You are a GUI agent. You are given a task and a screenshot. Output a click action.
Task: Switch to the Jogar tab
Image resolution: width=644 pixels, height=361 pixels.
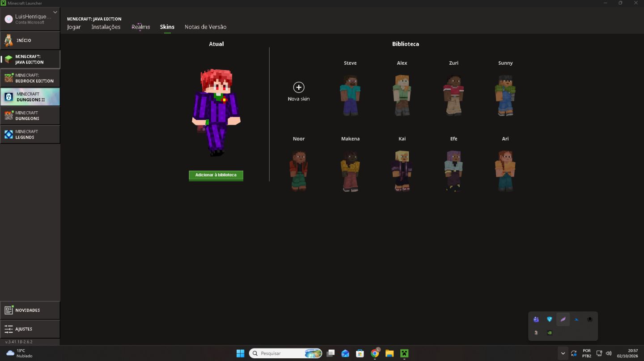(x=74, y=27)
